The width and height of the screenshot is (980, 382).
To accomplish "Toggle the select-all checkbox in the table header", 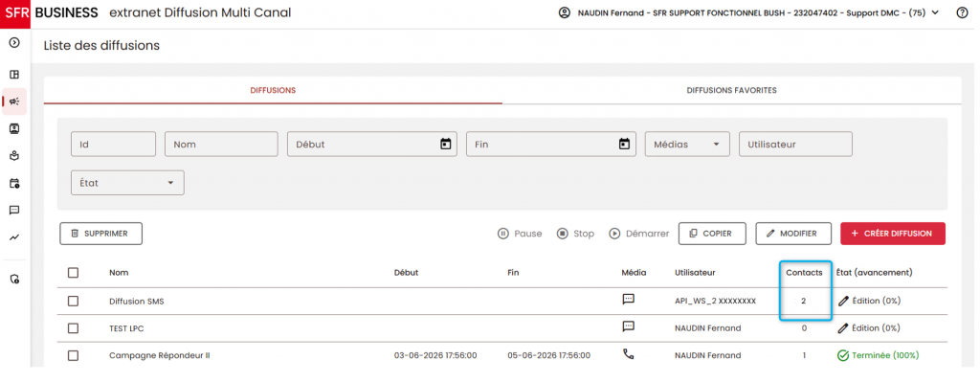I will 73,273.
